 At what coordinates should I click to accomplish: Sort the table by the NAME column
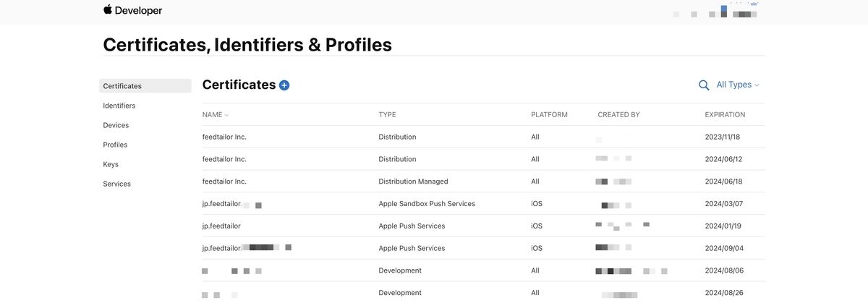point(215,115)
